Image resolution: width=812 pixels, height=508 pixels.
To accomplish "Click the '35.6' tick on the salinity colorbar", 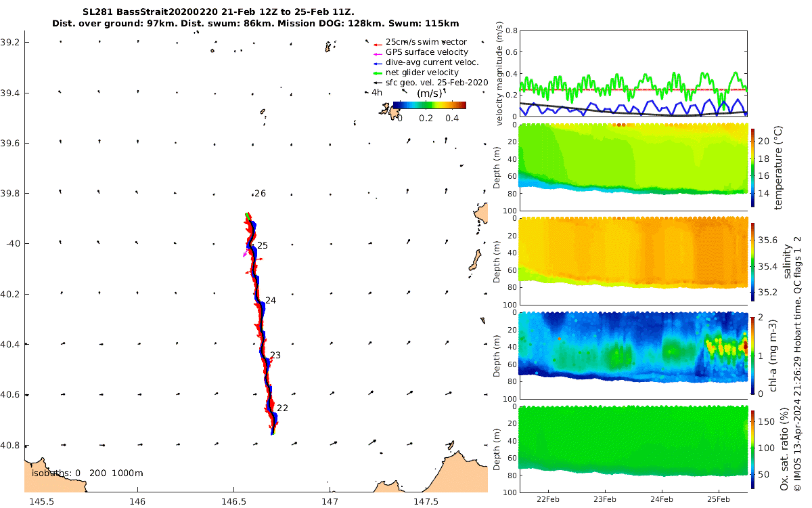I will 768,240.
